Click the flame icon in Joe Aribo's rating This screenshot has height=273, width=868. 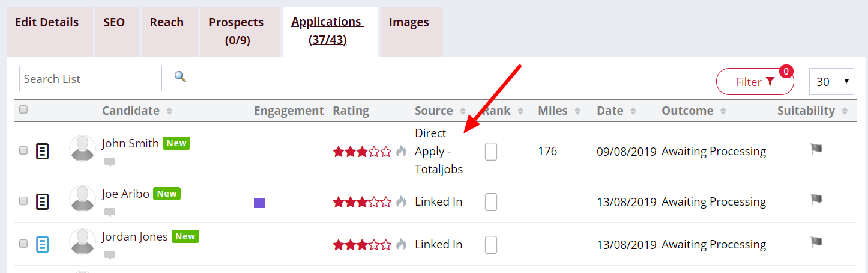click(x=401, y=201)
